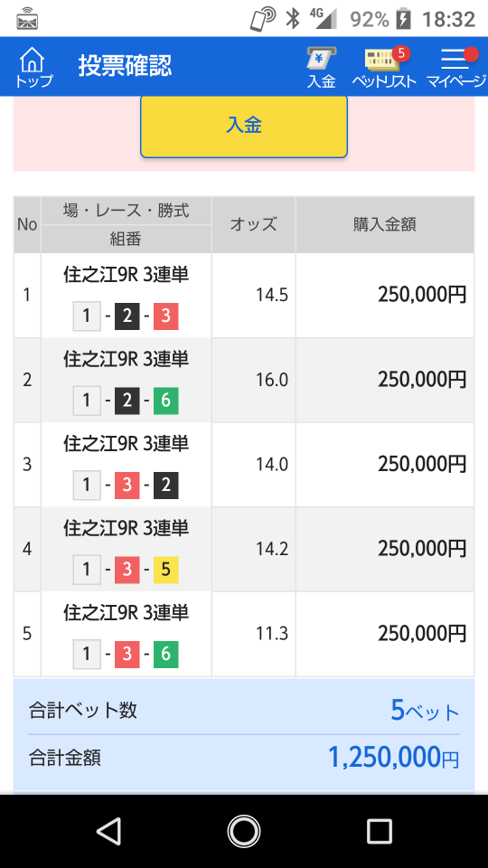Click the 11.3 odds value in row 5
This screenshot has height=868, width=488.
click(x=272, y=633)
